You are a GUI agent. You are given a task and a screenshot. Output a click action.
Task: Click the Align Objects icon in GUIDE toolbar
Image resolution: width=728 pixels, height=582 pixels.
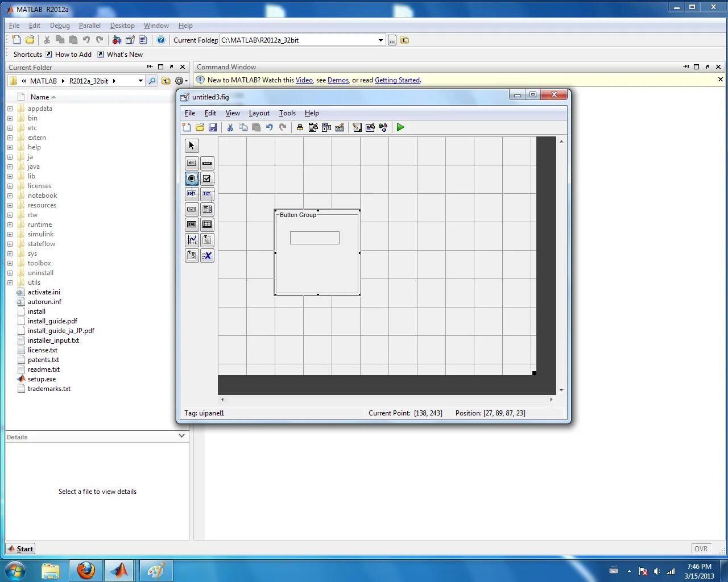tap(300, 127)
